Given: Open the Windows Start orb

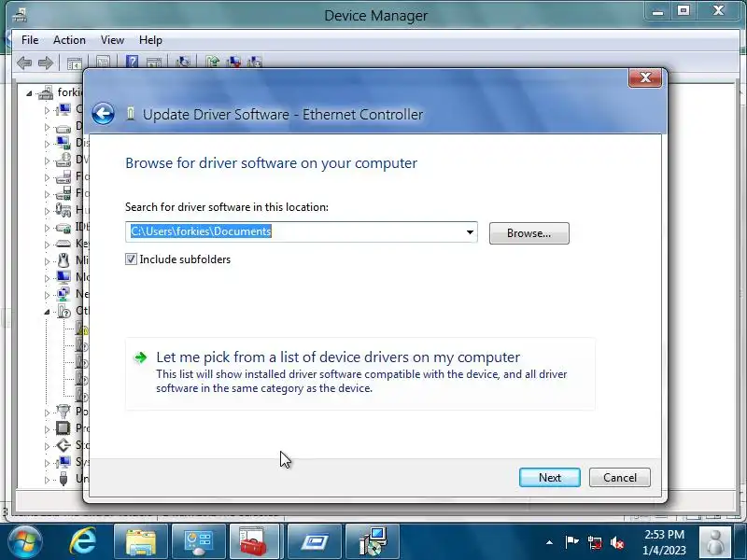Looking at the screenshot, I should (25, 542).
